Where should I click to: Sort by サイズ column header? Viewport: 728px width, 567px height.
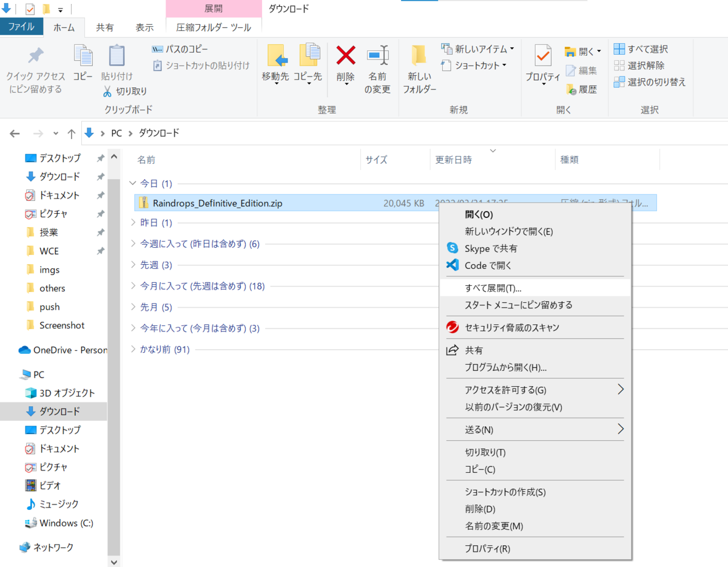point(376,160)
